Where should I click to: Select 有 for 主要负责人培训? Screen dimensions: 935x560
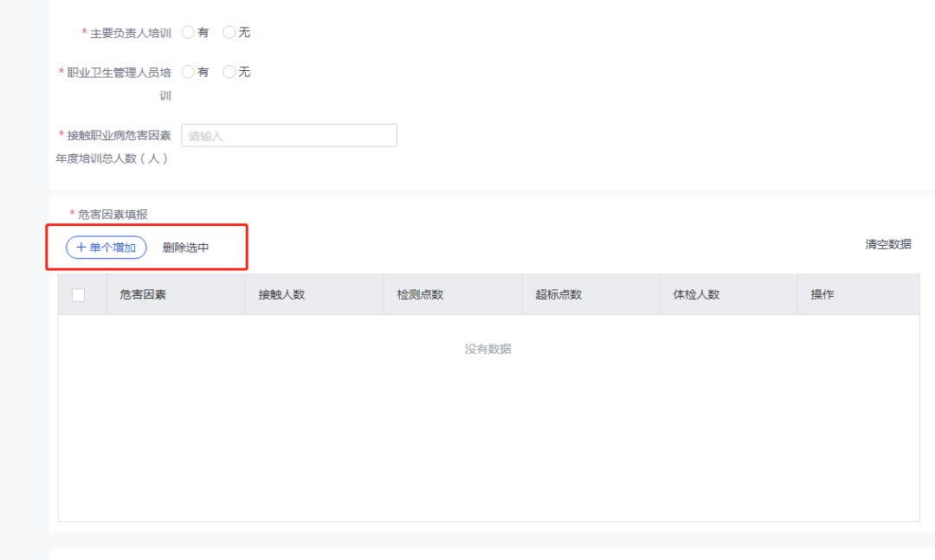pos(188,32)
